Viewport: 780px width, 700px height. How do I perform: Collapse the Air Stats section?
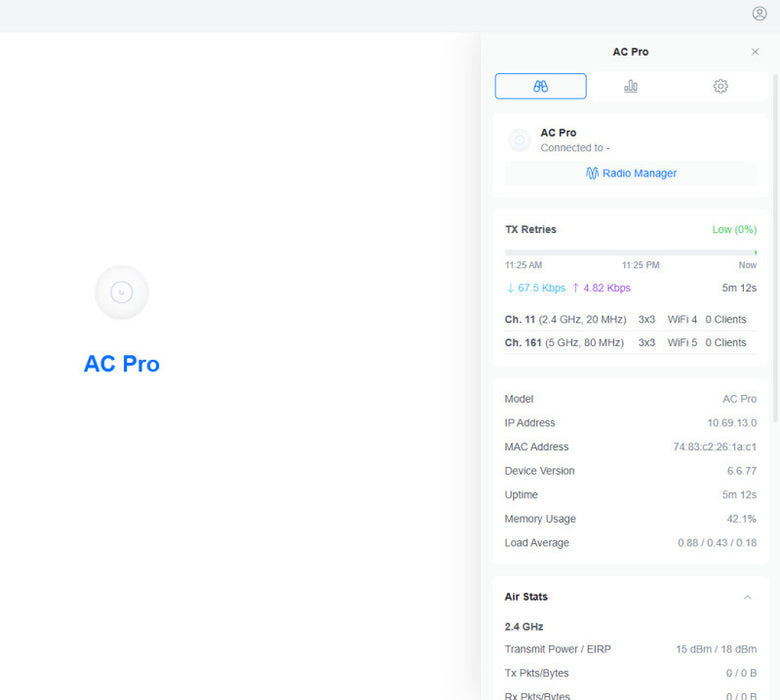coord(747,597)
